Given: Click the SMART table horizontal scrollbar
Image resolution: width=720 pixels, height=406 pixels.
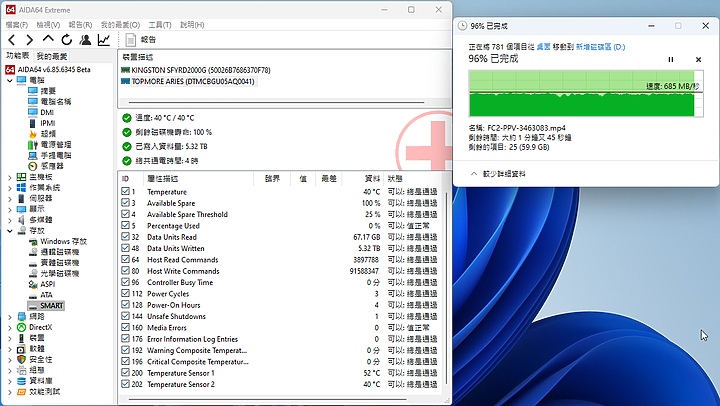Looking at the screenshot, I should (x=268, y=400).
